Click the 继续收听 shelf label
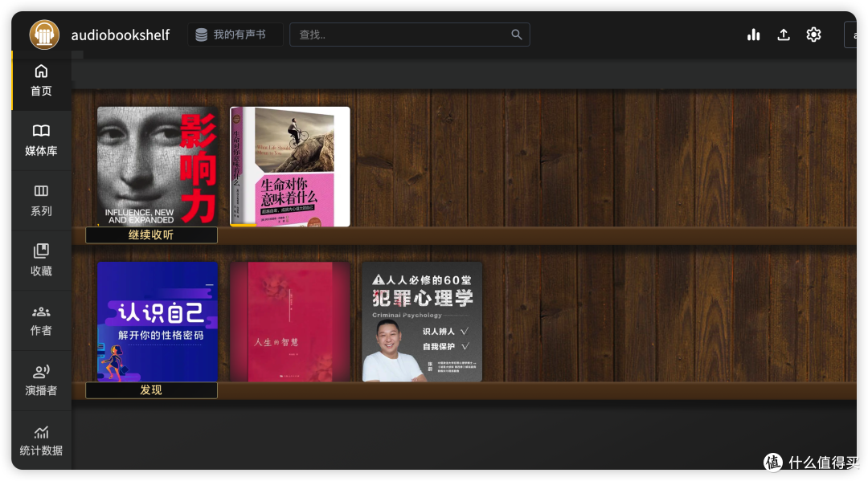This screenshot has width=868, height=481. 151,235
